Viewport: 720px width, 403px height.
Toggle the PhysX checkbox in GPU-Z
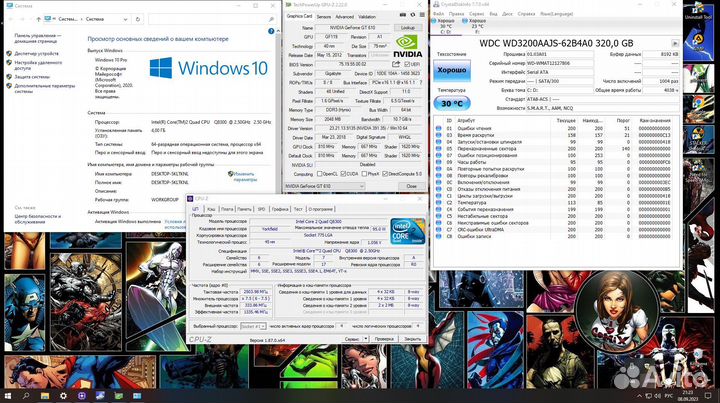click(364, 174)
